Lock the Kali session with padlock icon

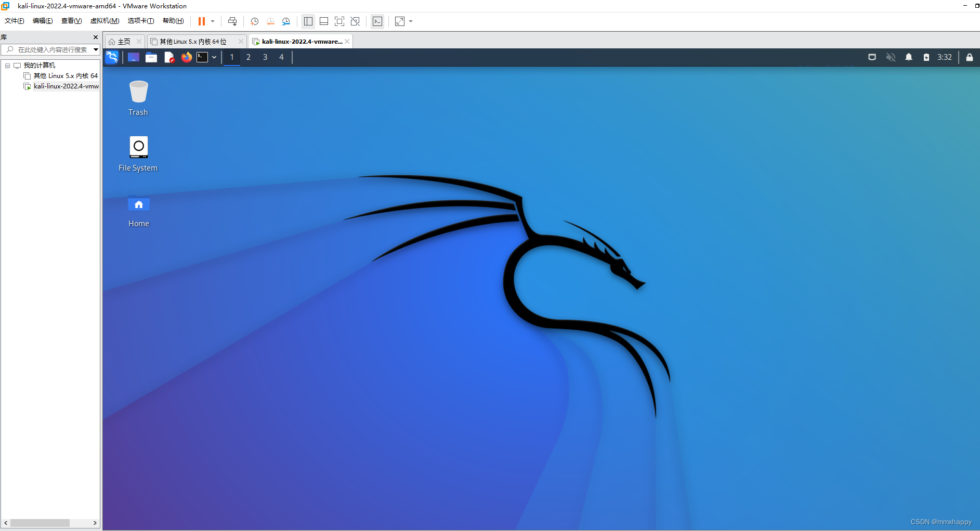[x=970, y=57]
